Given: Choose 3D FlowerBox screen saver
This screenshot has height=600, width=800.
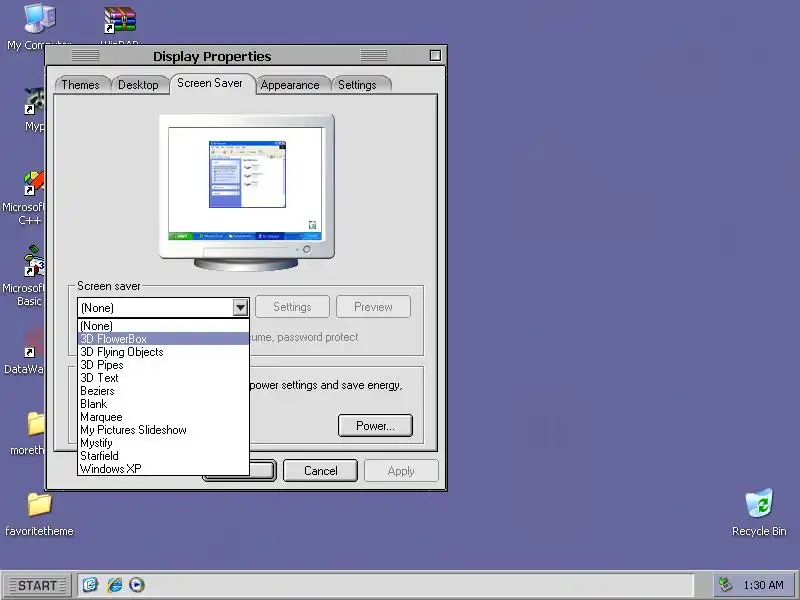Looking at the screenshot, I should pos(163,339).
